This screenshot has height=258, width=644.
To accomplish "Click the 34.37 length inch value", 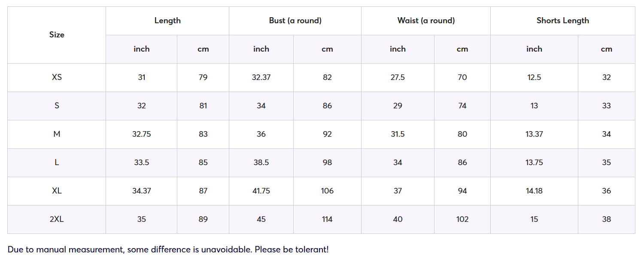I will (x=141, y=191).
